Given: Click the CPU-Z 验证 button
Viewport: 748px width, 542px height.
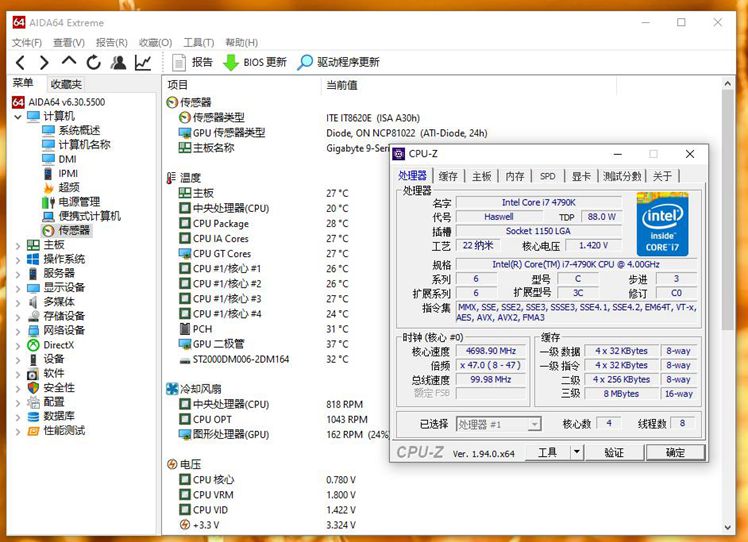Looking at the screenshot, I should point(614,452).
